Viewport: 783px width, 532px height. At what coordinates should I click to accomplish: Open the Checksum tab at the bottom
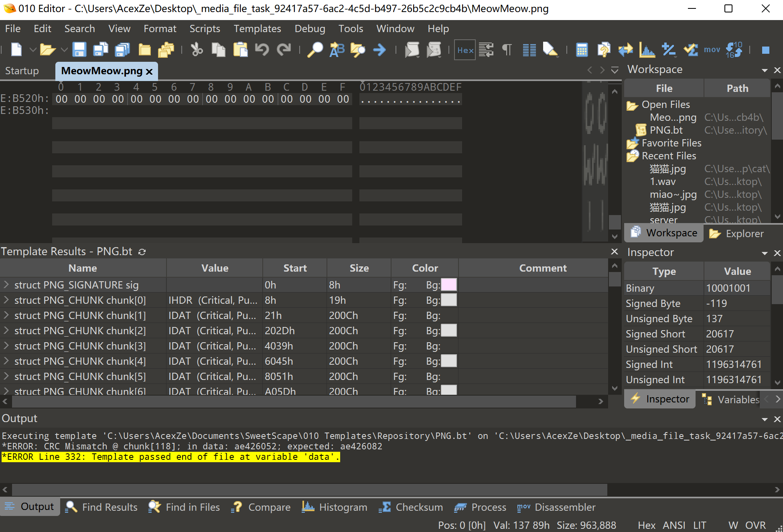coord(411,507)
